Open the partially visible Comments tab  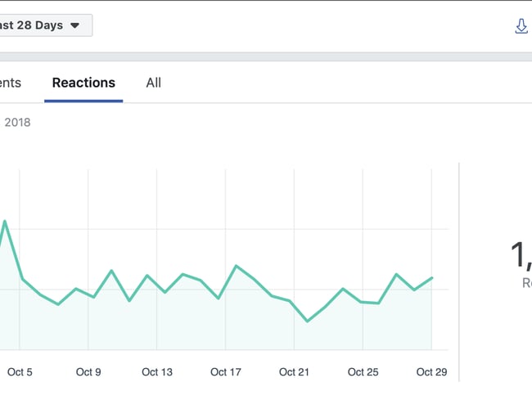click(x=11, y=83)
